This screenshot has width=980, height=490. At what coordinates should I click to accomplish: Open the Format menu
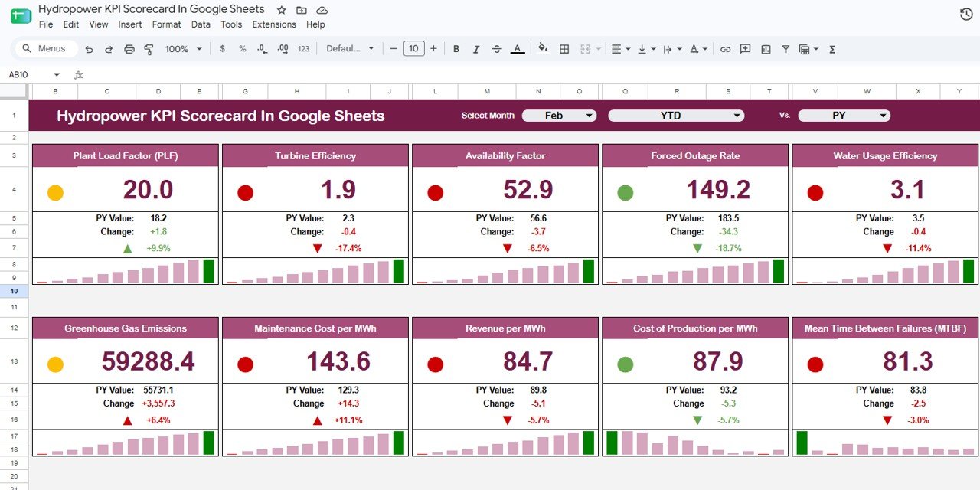[x=167, y=24]
